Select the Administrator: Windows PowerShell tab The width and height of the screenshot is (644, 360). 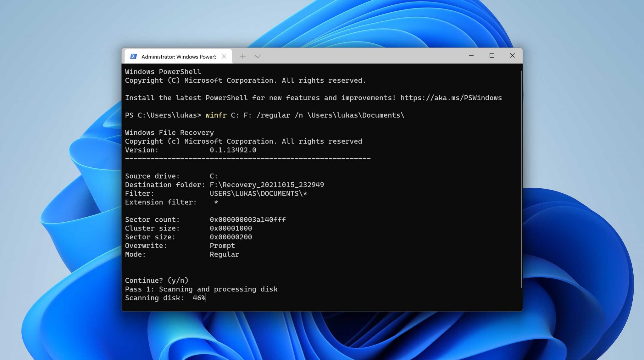(178, 57)
